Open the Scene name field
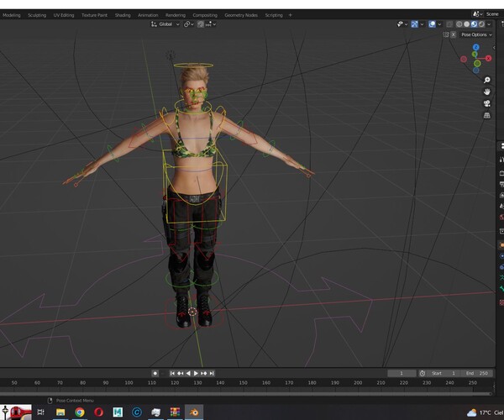Screen dimensions: 504x420 coord(494,14)
